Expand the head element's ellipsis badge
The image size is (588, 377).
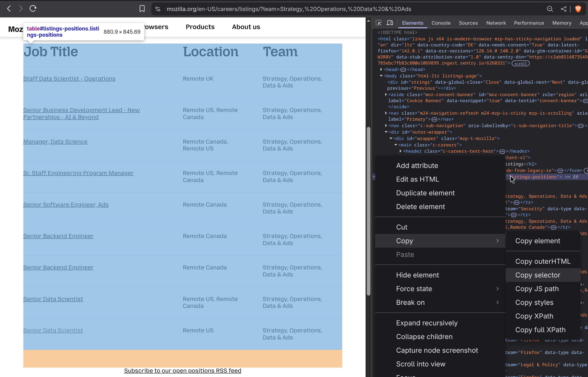[x=403, y=70]
